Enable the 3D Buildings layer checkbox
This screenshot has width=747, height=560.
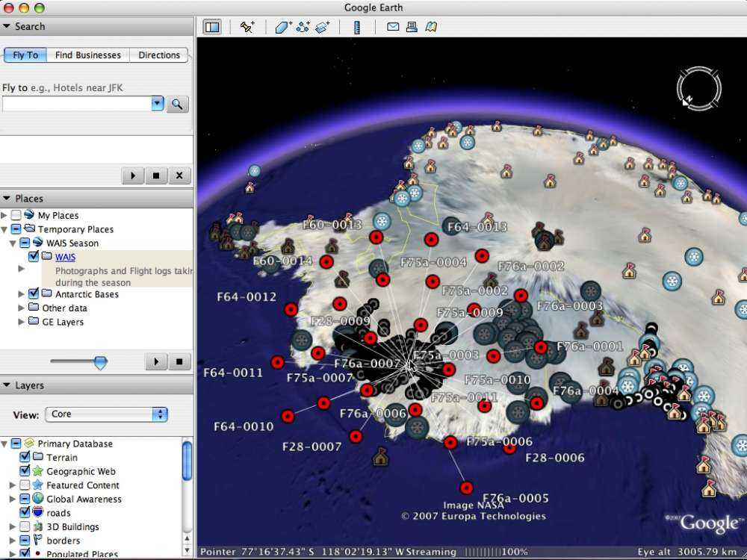(x=25, y=526)
